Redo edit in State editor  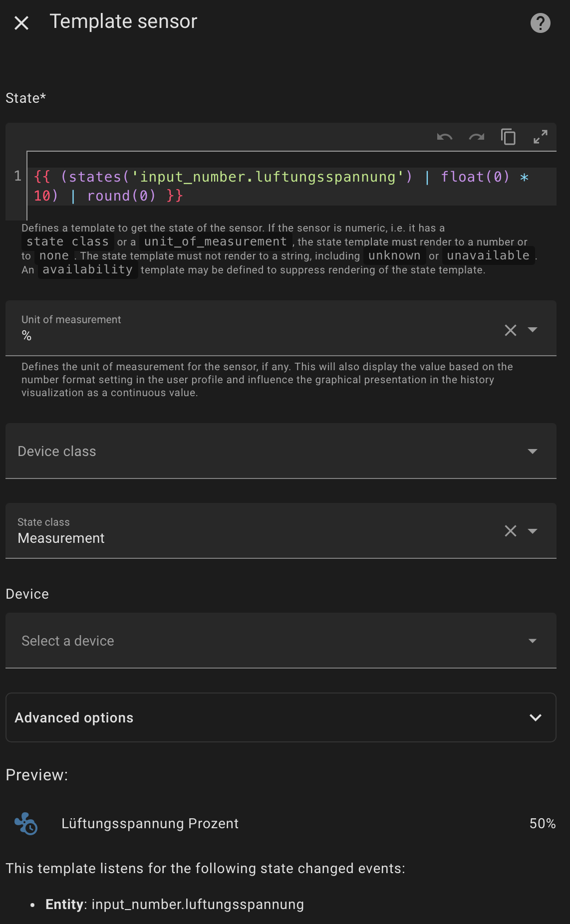click(x=476, y=137)
